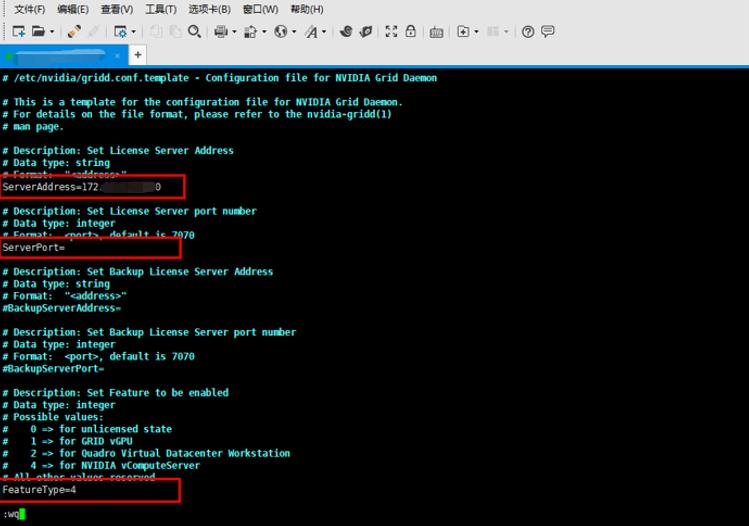
Task: Open the 窗口(W) menu
Action: [260, 9]
